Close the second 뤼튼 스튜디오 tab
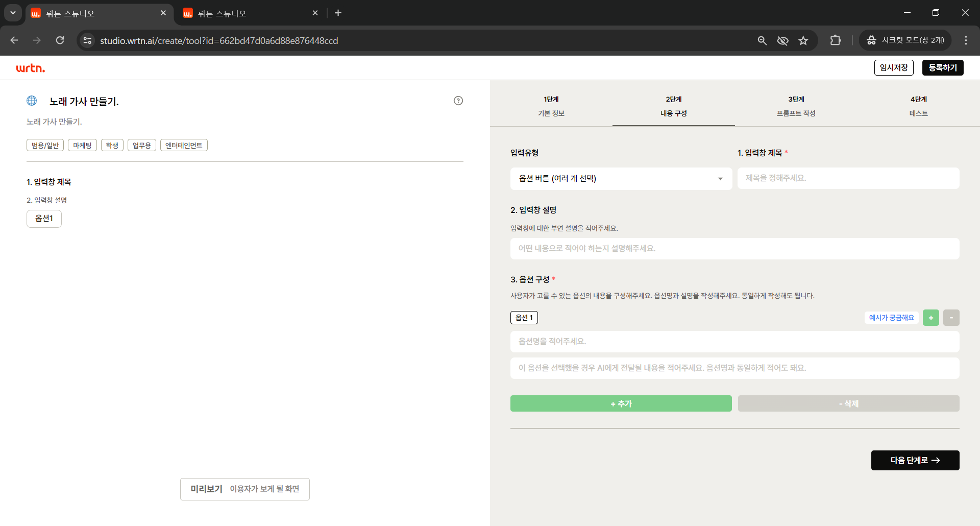This screenshot has height=526, width=980. 315,13
